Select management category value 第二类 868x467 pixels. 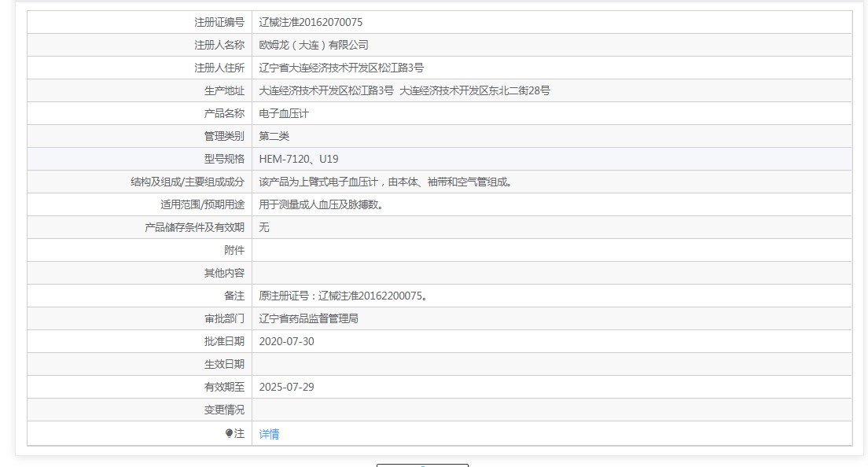coord(274,136)
